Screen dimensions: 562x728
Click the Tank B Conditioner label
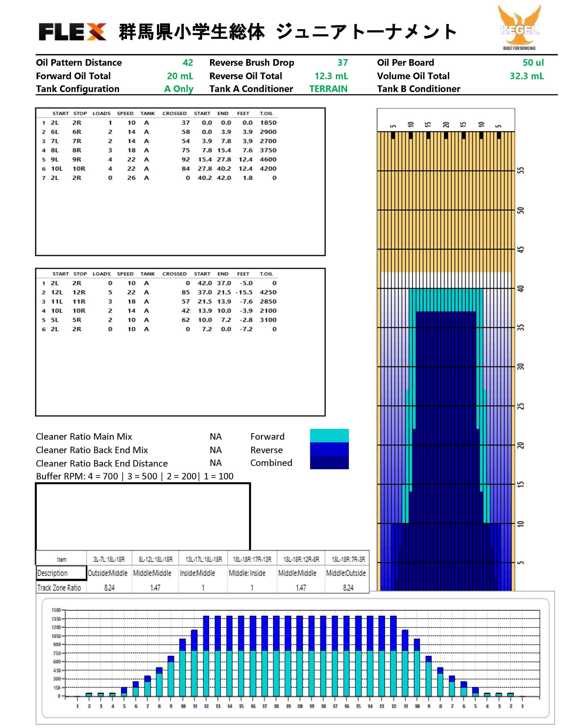pos(419,89)
